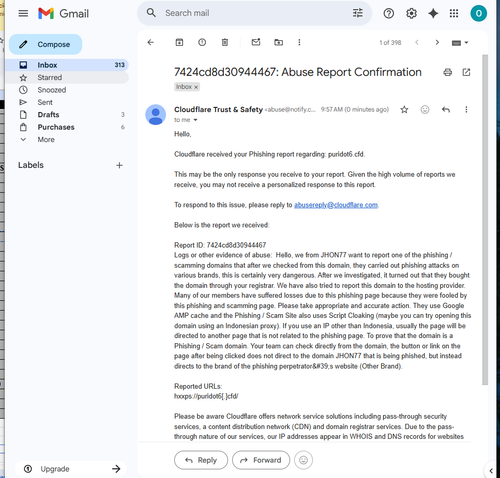Open input tools dropdown

point(460,43)
